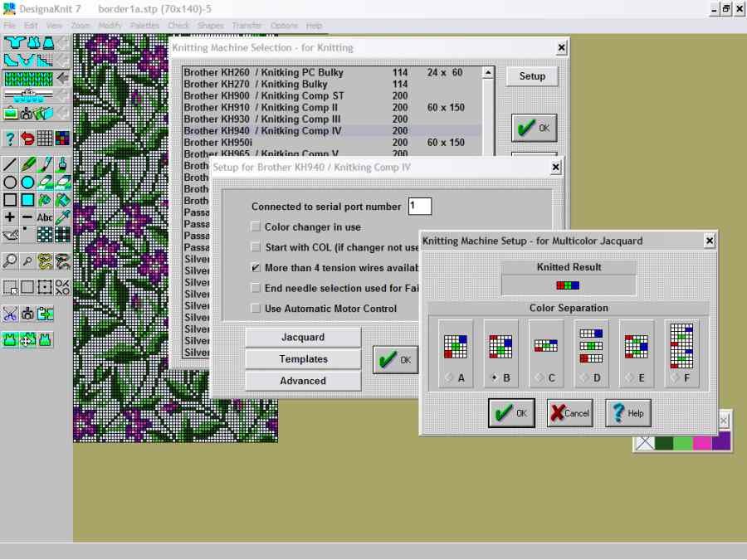Select the filled circle shape tool
This screenshot has height=560, width=747.
tap(27, 182)
